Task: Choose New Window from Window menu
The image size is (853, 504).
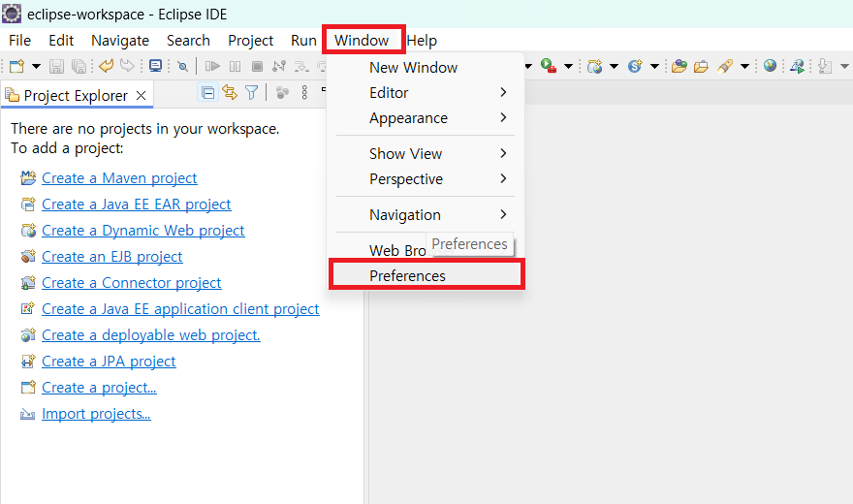Action: coord(426,68)
